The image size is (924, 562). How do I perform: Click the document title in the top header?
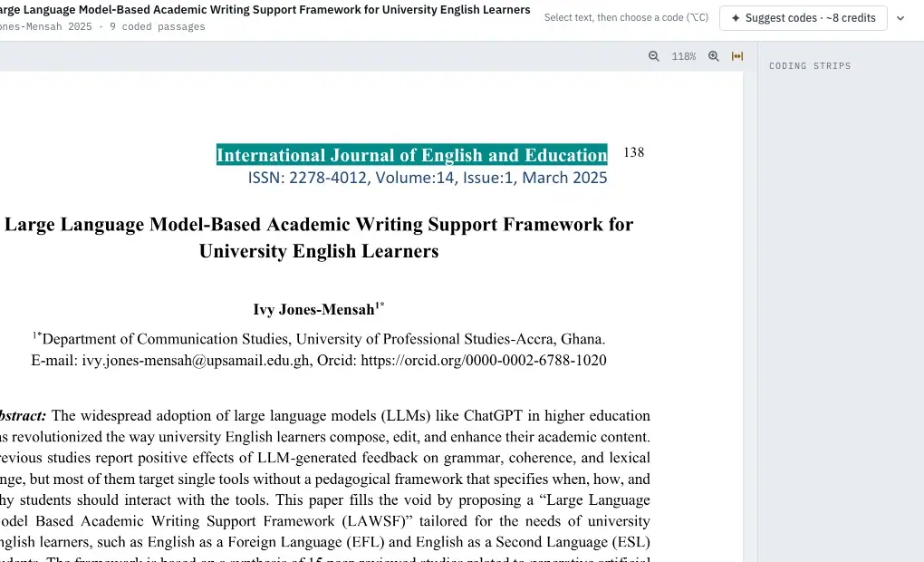(x=265, y=9)
